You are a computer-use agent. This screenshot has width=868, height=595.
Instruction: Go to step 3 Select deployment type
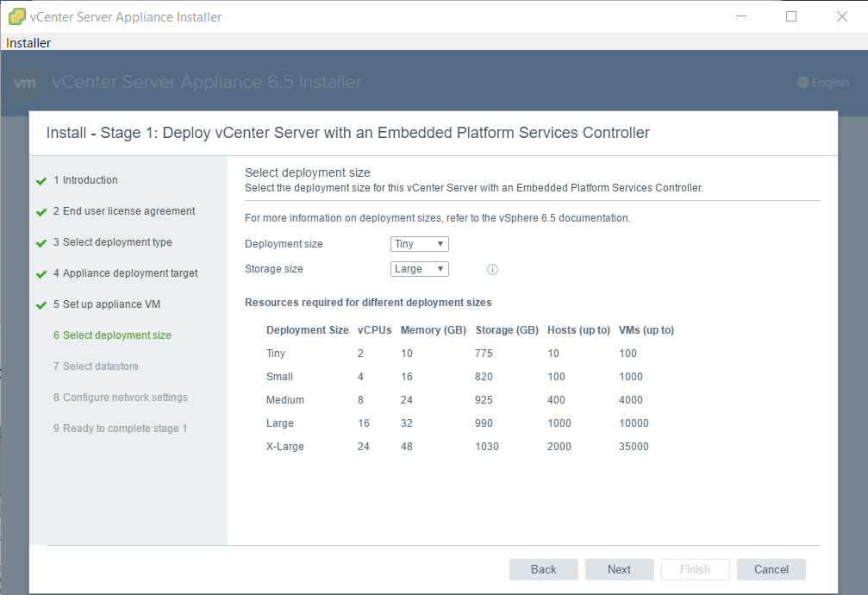coord(112,242)
